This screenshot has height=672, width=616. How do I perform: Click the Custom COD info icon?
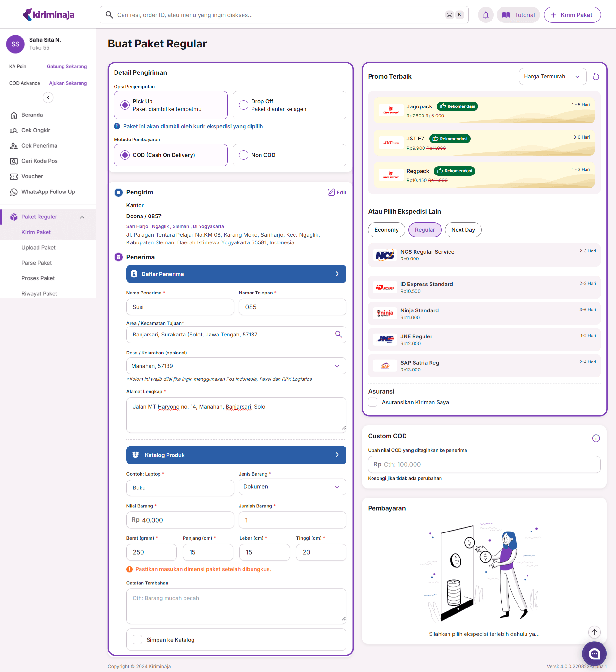point(596,438)
